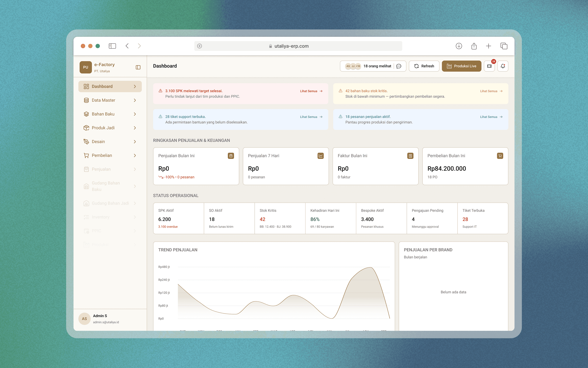
Task: Show browser tab overview icon
Action: click(x=504, y=46)
